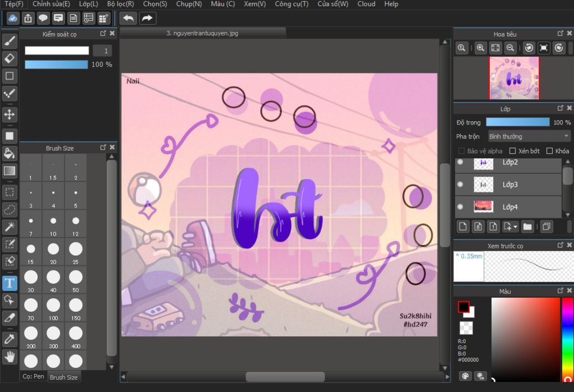Click the brush size value field showing 1

(102, 50)
